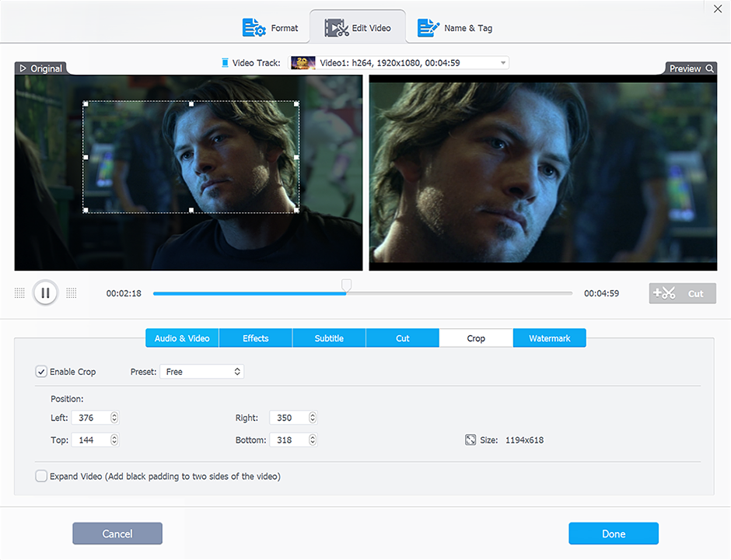
Task: Open the Watermark tab
Action: (550, 338)
